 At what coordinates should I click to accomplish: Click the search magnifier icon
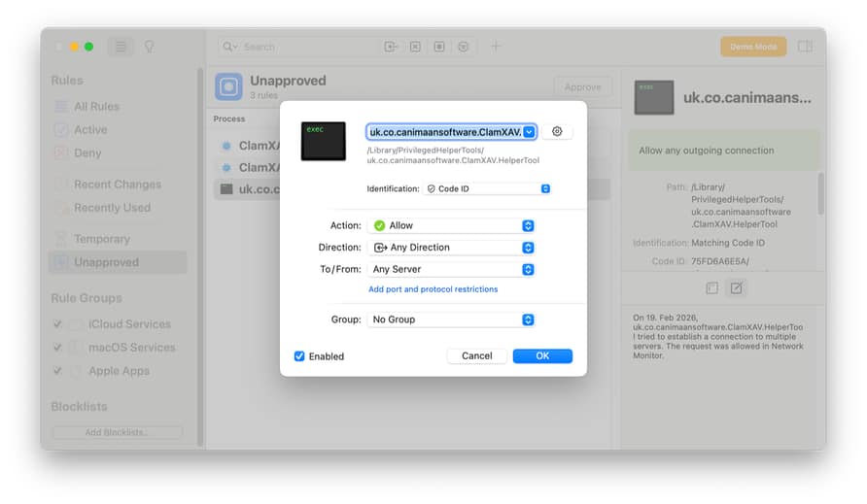coord(227,47)
